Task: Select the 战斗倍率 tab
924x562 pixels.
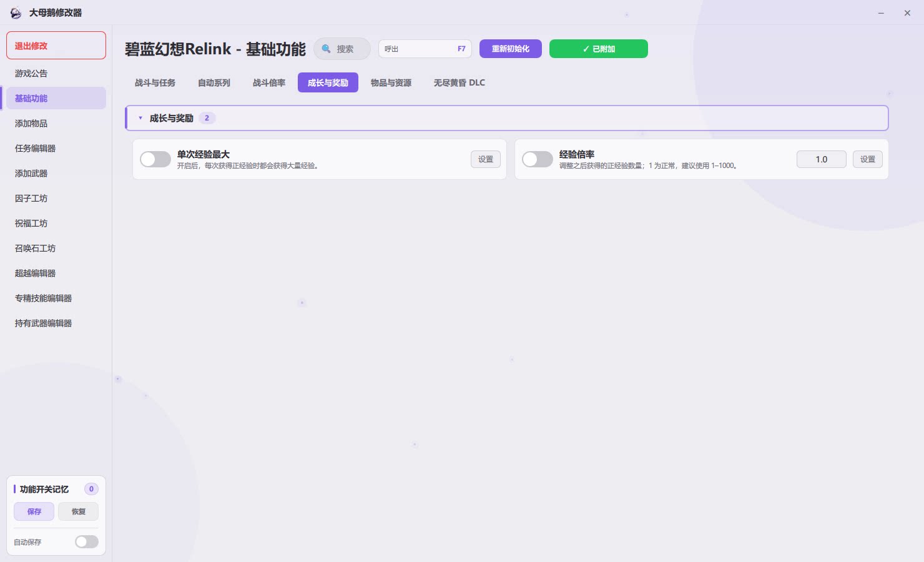Action: tap(269, 82)
